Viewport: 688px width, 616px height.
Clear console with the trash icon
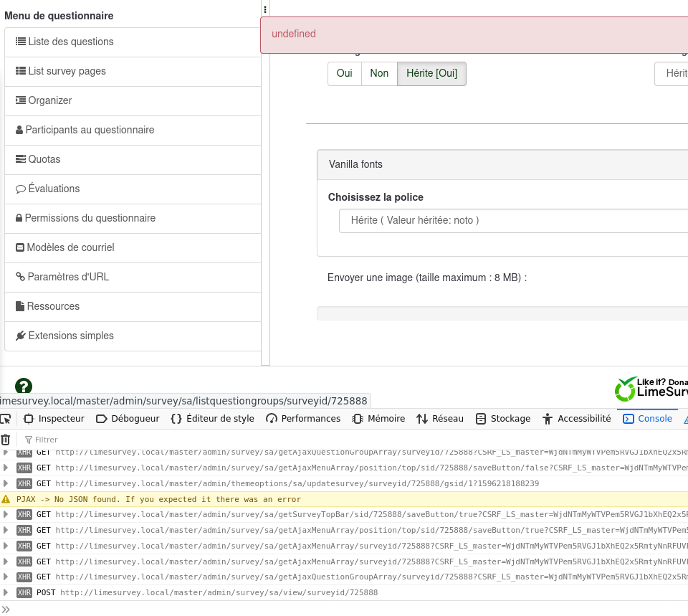(6, 440)
